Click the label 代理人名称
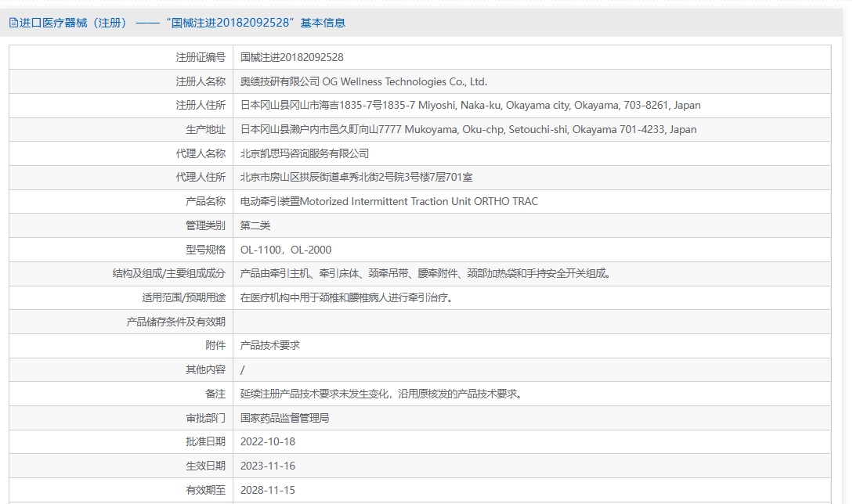This screenshot has height=504, width=853. click(x=201, y=153)
